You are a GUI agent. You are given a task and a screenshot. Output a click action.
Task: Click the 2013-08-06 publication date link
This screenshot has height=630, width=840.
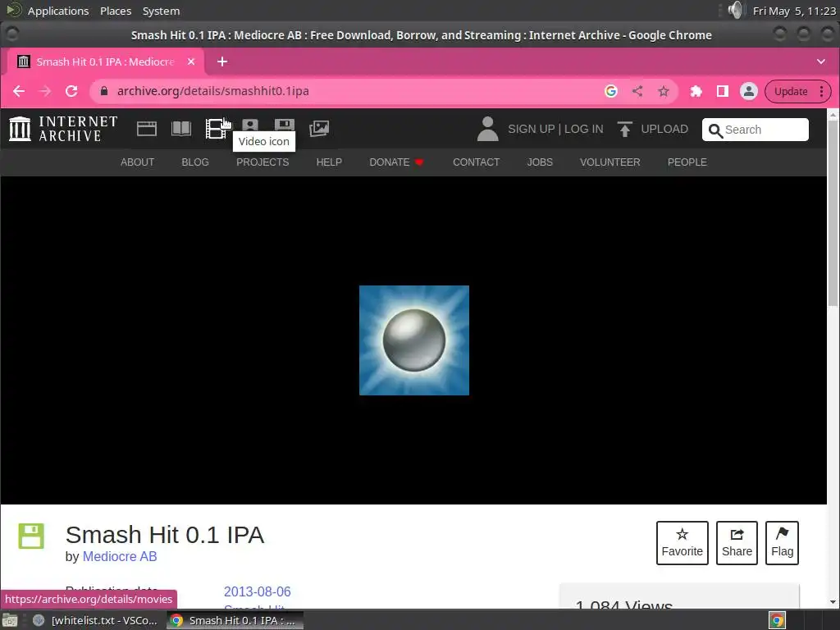coord(257,592)
